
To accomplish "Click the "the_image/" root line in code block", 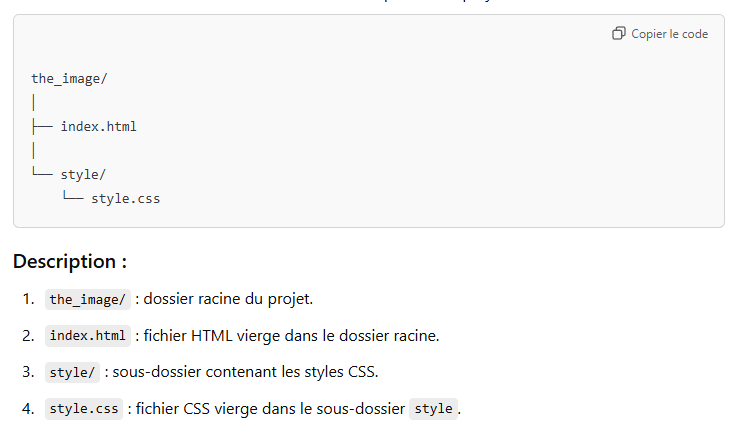I will pyautogui.click(x=69, y=78).
